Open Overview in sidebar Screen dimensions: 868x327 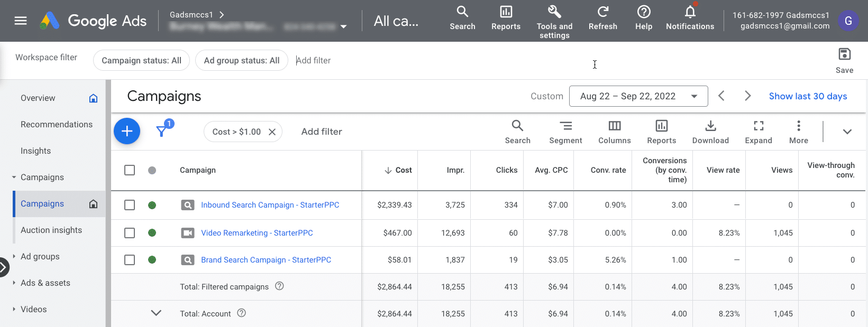[38, 98]
